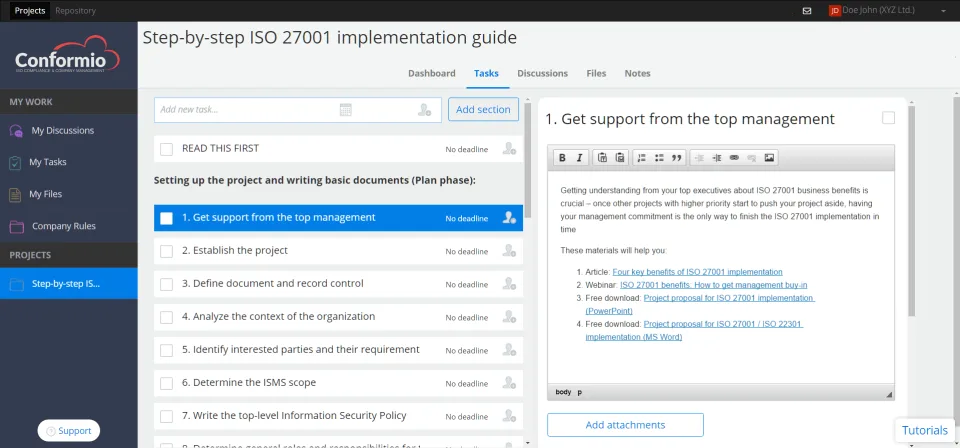Switch to the Discussions tab
This screenshot has width=960, height=448.
pyautogui.click(x=542, y=73)
